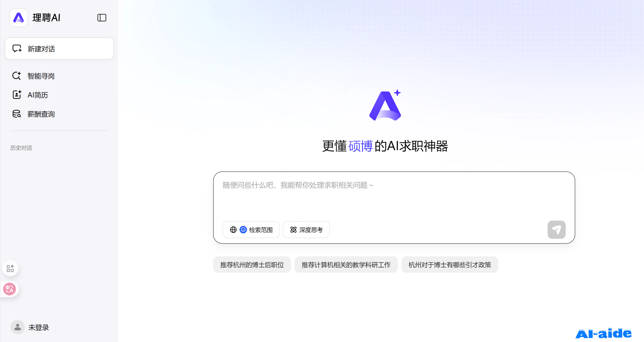Enable 深度思考 deep thinking mode
The width and height of the screenshot is (644, 342).
[306, 230]
